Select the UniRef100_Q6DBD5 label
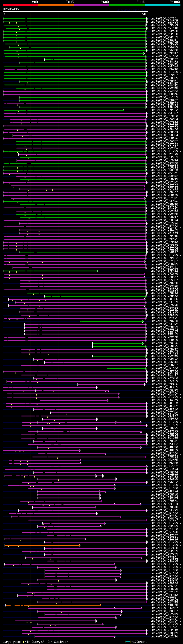The height and width of the screenshot is (644, 183). pyautogui.click(x=164, y=79)
